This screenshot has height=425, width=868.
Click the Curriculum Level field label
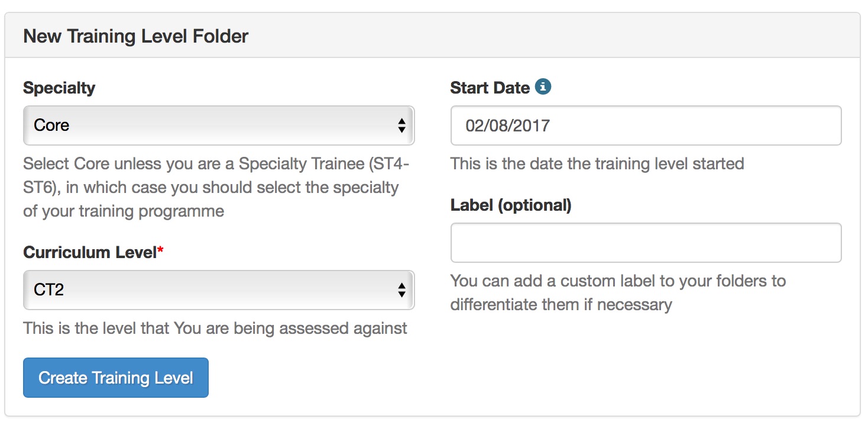(x=89, y=253)
